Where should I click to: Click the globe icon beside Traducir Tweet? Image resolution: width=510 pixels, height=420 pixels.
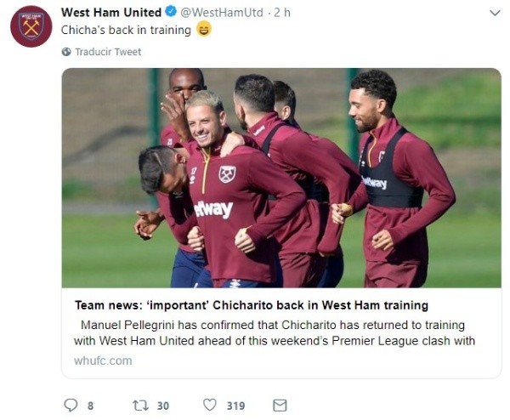pos(66,52)
